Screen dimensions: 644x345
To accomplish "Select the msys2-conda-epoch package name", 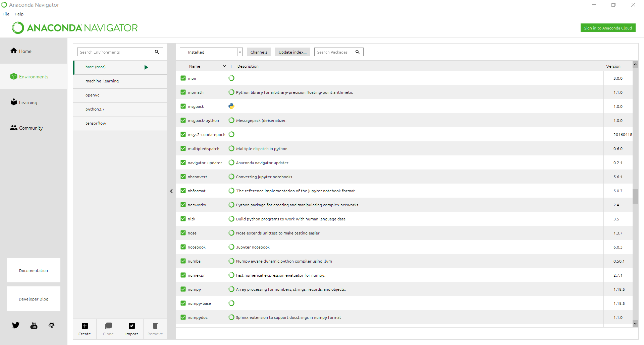I will [x=207, y=135].
